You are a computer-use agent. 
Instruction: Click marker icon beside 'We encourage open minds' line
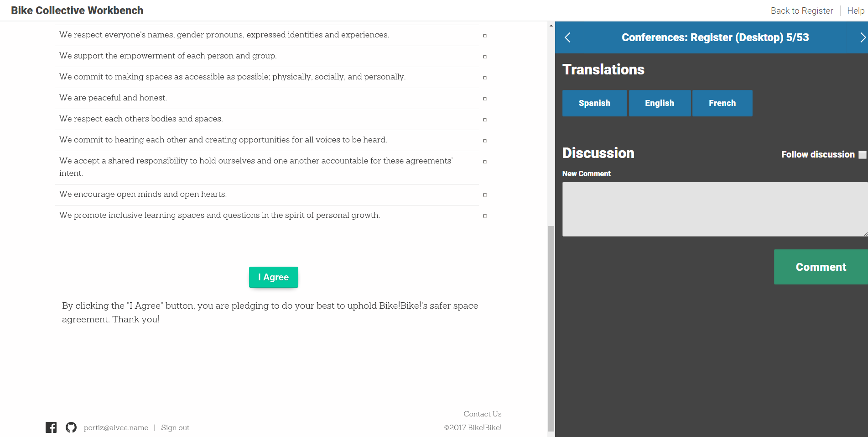click(485, 195)
